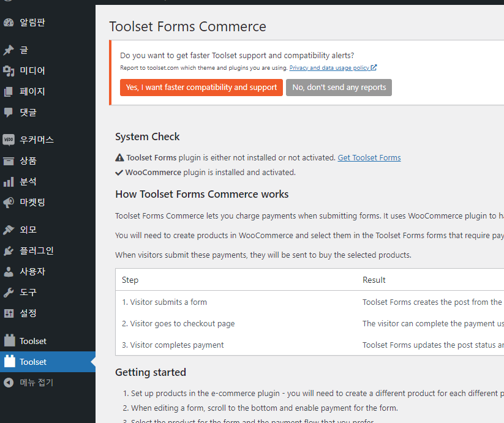Click the user icon for 사용자
Viewport: 504px width, 423px height.
pos(9,272)
